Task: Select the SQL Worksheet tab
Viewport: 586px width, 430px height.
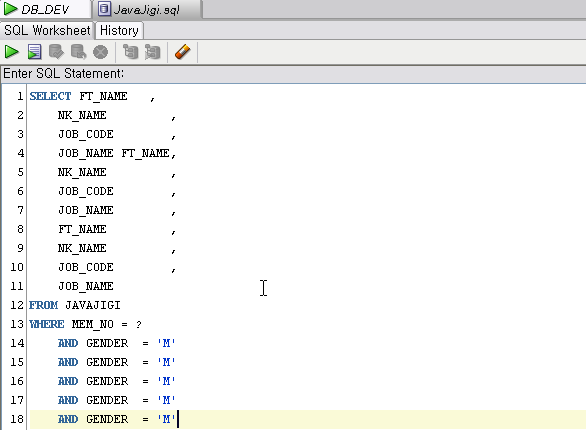Action: point(47,30)
